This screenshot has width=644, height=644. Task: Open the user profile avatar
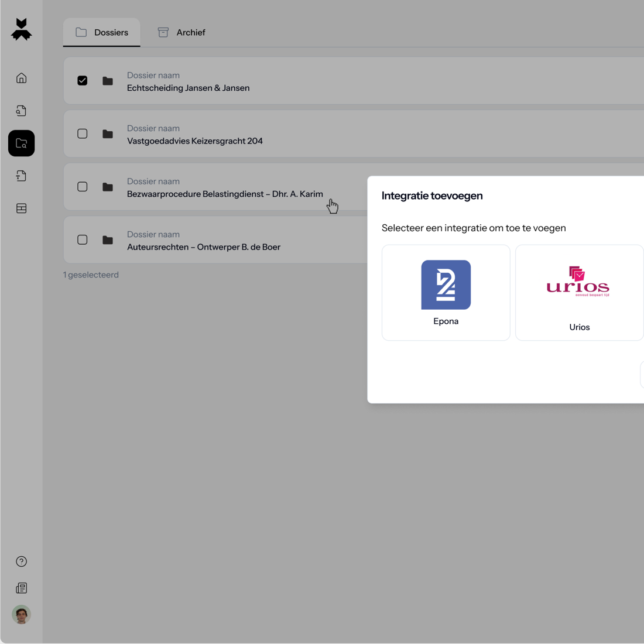21,615
